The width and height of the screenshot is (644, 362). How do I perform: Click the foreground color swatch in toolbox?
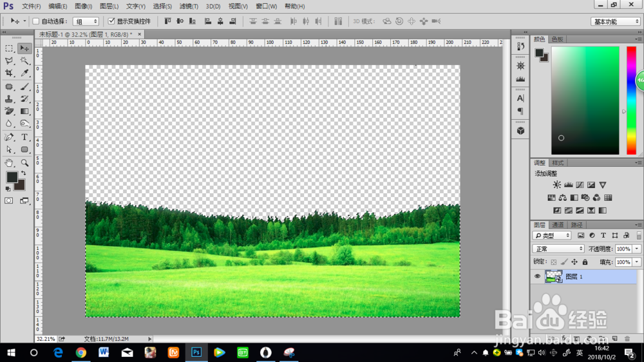(12, 176)
